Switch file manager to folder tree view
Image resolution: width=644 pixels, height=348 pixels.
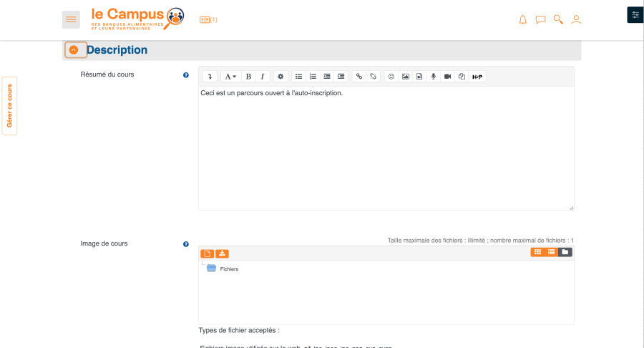tap(565, 252)
